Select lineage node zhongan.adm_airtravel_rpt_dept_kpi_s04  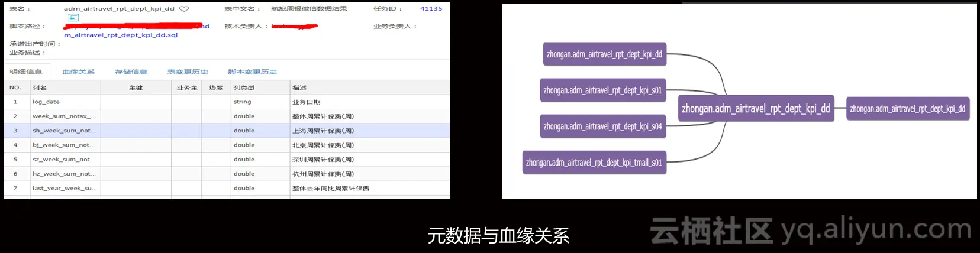point(603,126)
